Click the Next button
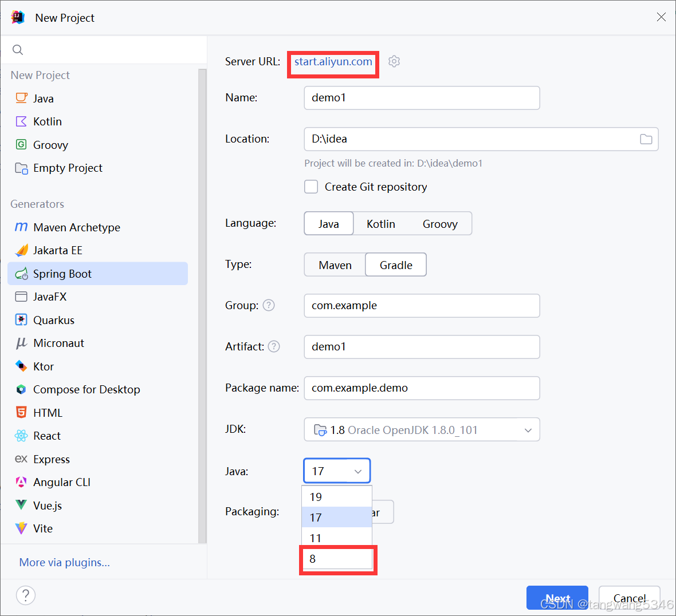The height and width of the screenshot is (616, 676). click(x=557, y=598)
